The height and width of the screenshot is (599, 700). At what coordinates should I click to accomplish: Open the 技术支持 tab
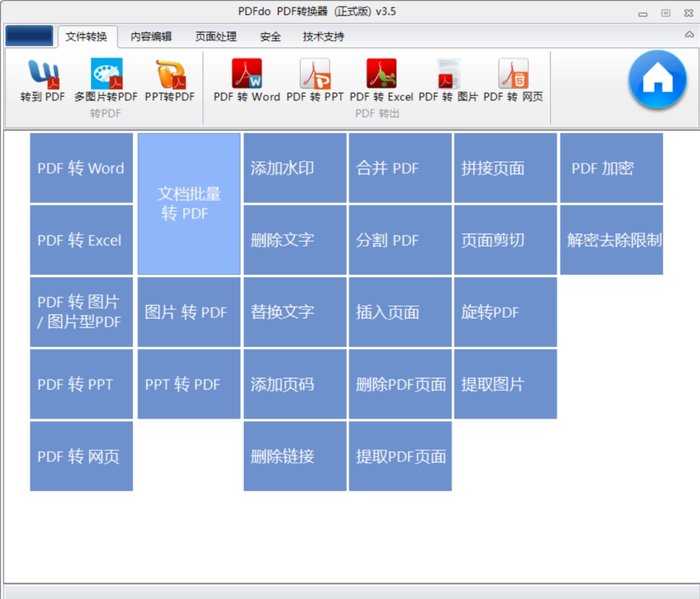click(x=323, y=37)
